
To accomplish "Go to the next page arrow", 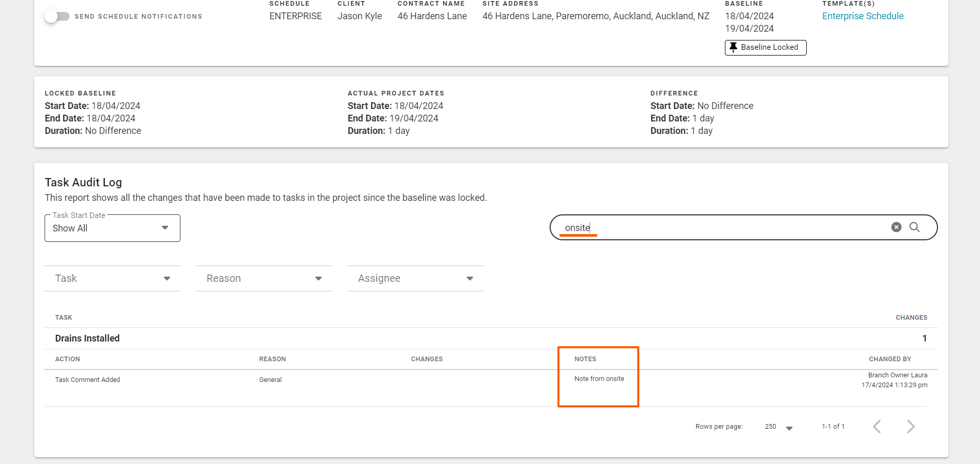I will coord(911,427).
